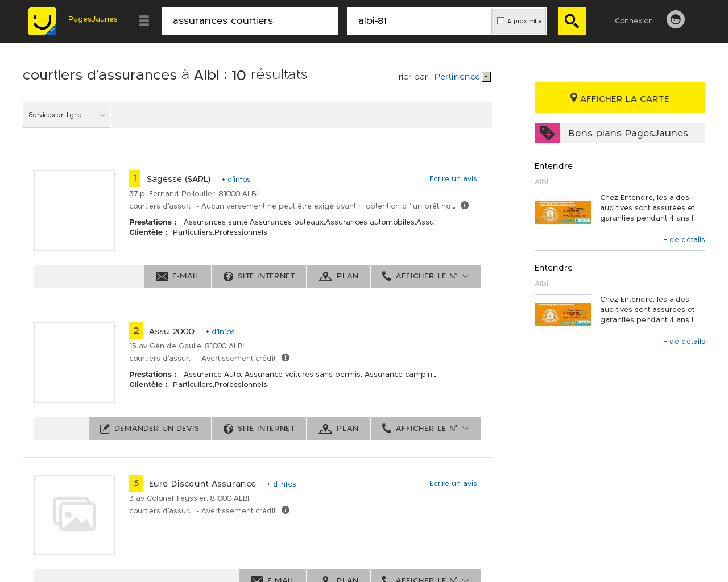Image resolution: width=728 pixels, height=582 pixels.
Task: Click E-mail button for Sagesse
Action: click(x=177, y=276)
